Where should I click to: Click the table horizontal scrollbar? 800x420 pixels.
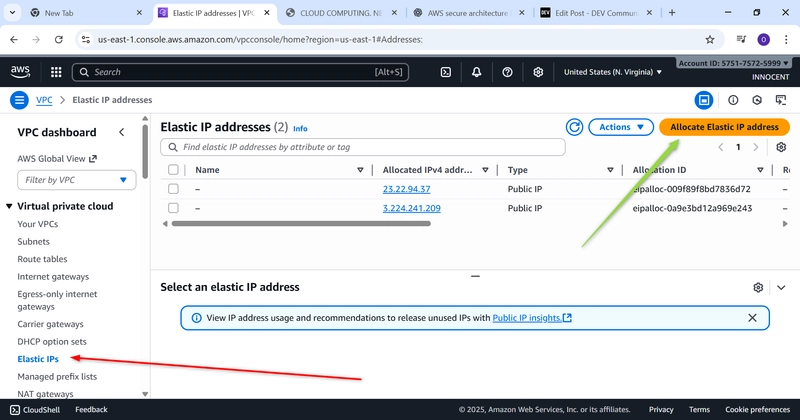301,224
